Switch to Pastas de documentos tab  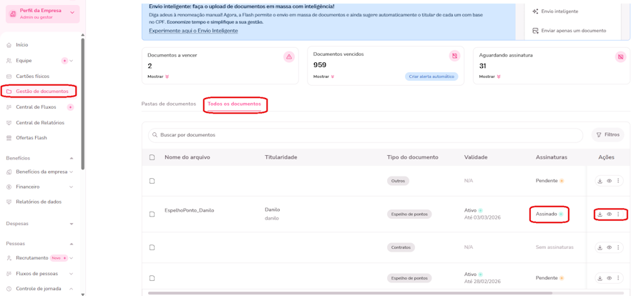pyautogui.click(x=168, y=104)
